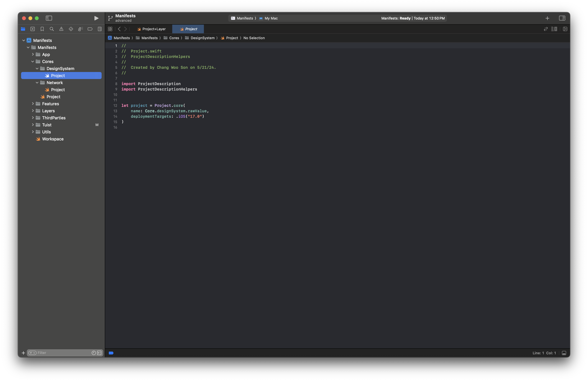Image resolution: width=588 pixels, height=381 pixels.
Task: Select the ThirdParties folder row
Action: [61, 118]
